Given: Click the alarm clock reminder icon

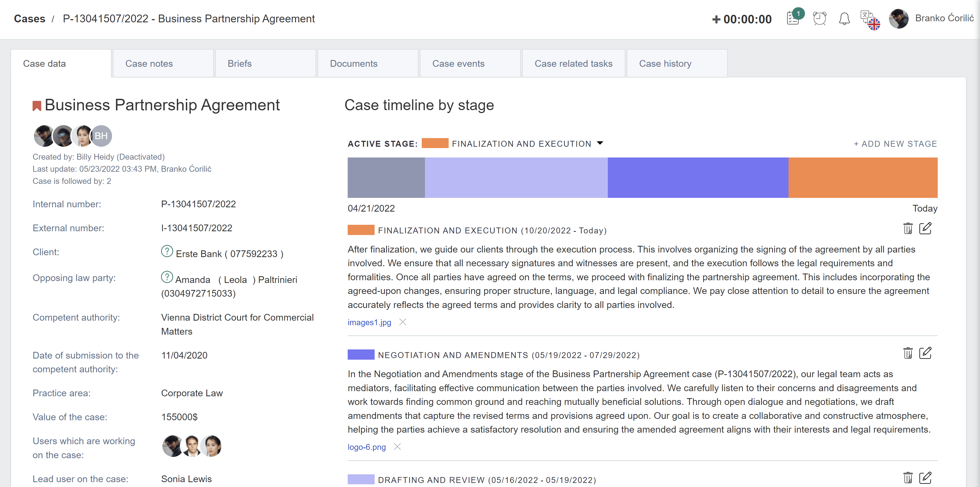Looking at the screenshot, I should click(x=819, y=18).
